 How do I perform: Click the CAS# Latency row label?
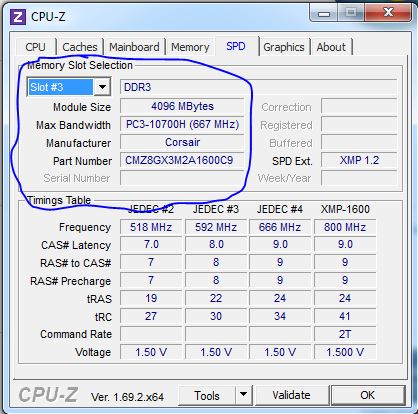76,245
